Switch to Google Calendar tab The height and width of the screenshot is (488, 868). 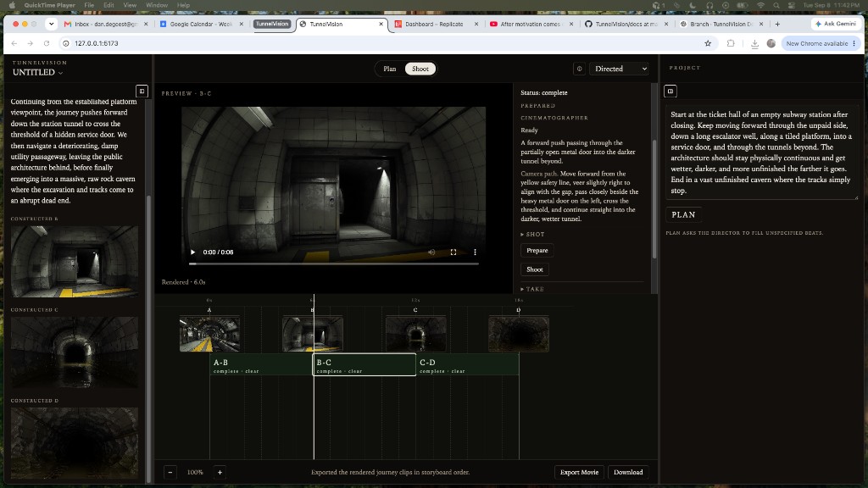(x=200, y=24)
